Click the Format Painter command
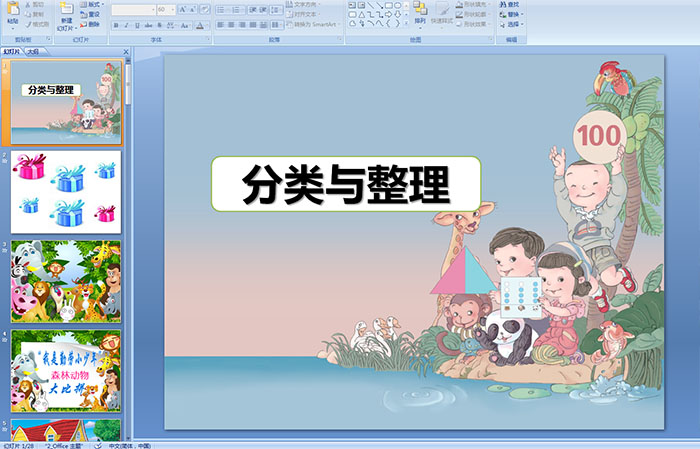The height and width of the screenshot is (449, 700). pos(37,24)
